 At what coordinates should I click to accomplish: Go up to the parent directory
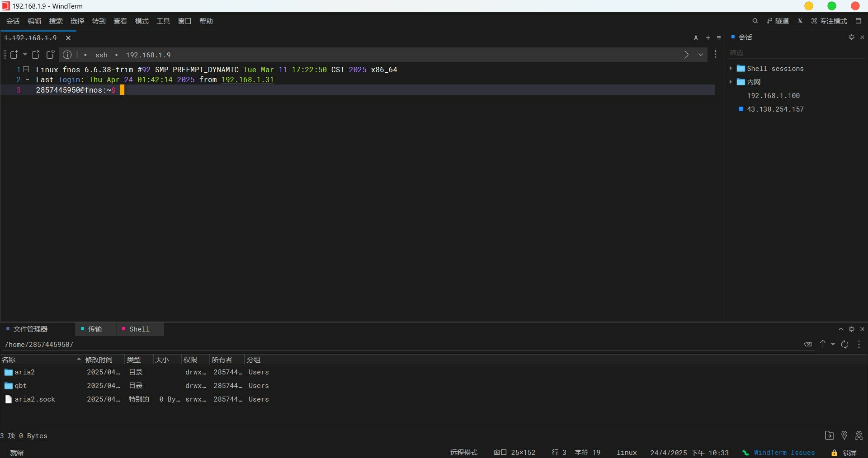click(x=823, y=344)
